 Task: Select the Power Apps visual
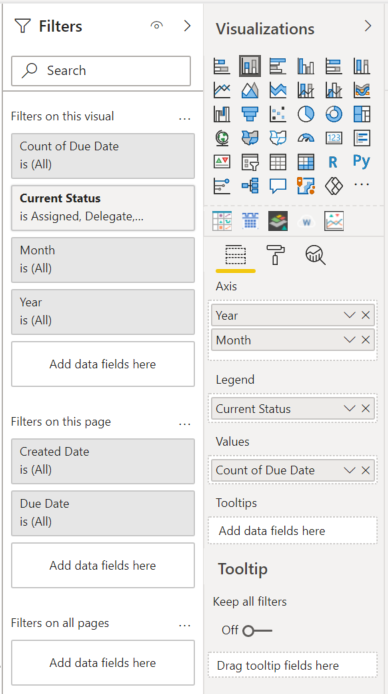334,186
